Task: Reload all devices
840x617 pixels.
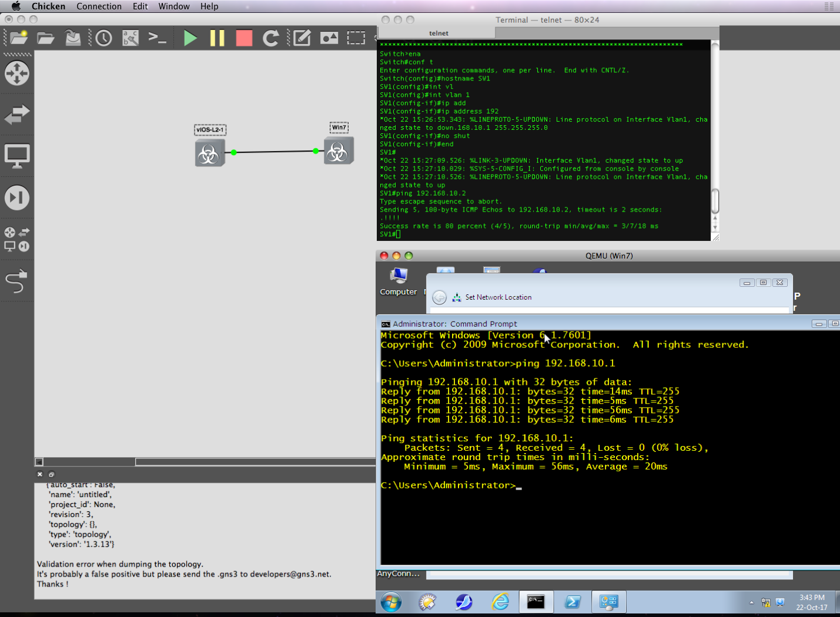Action: click(270, 38)
